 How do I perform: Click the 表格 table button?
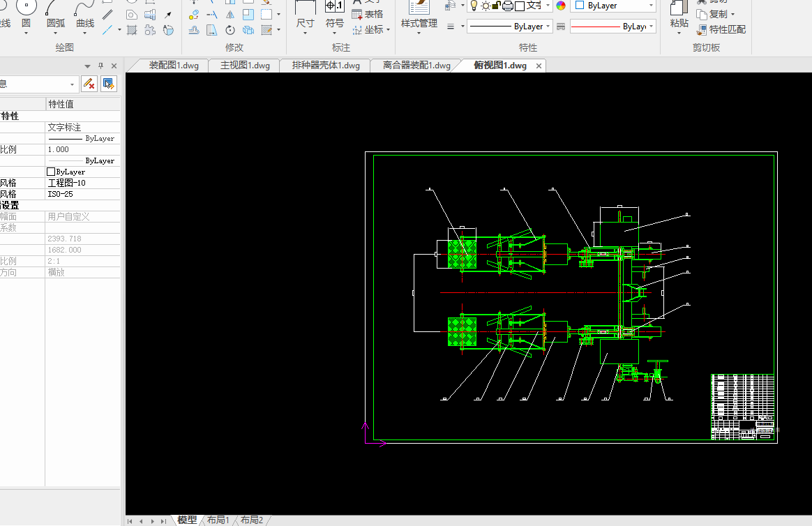pos(368,14)
